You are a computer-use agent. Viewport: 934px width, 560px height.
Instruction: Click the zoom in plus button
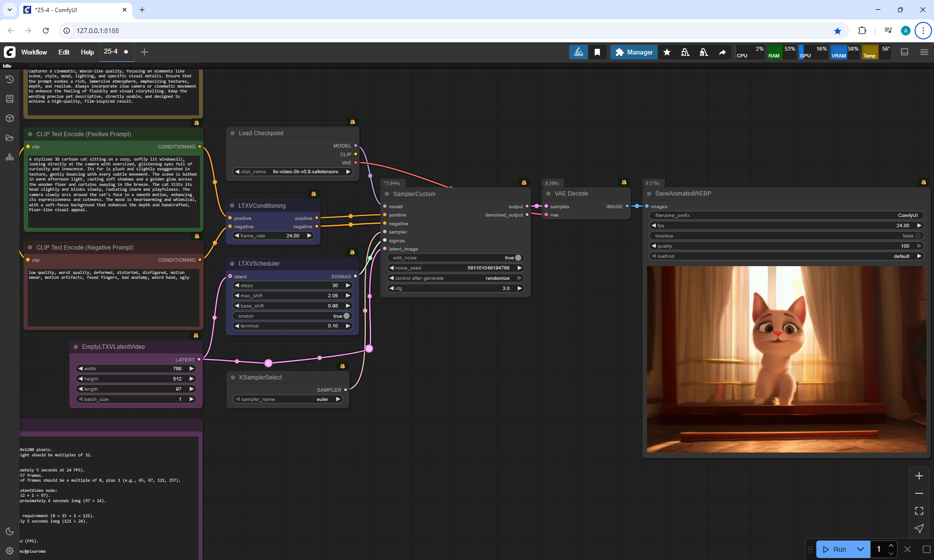[x=919, y=476]
